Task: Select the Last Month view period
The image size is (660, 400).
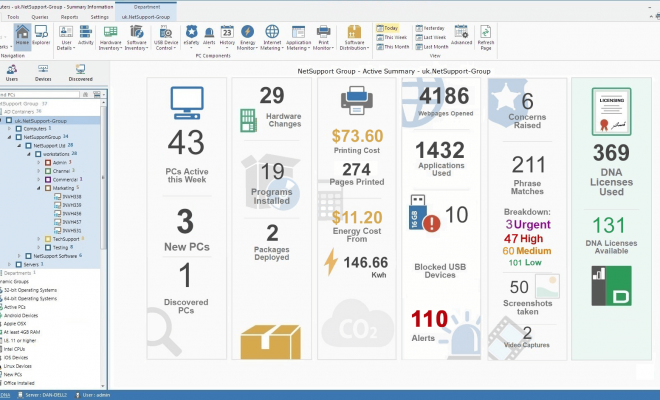Action: tap(432, 46)
